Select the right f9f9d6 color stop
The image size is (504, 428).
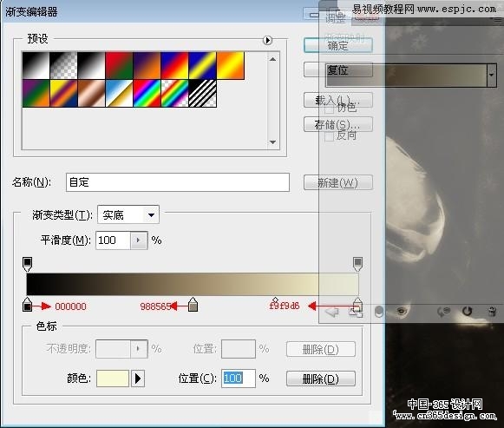(x=357, y=304)
